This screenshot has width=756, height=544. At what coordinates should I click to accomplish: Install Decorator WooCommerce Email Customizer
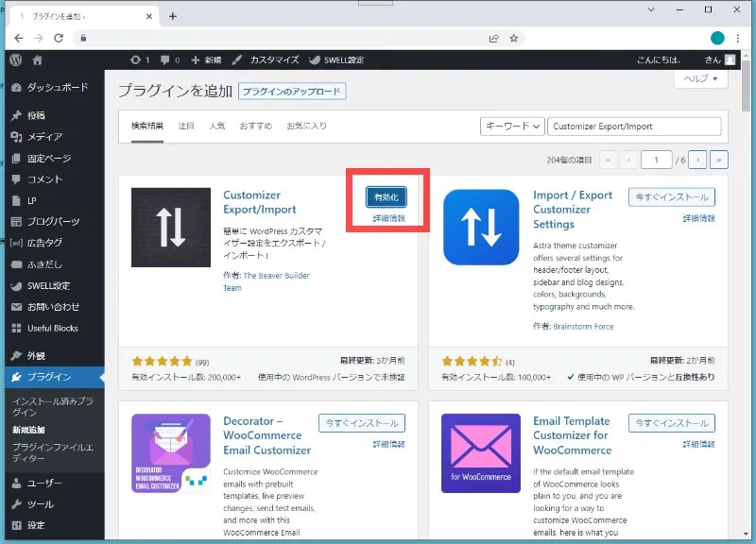(x=362, y=423)
